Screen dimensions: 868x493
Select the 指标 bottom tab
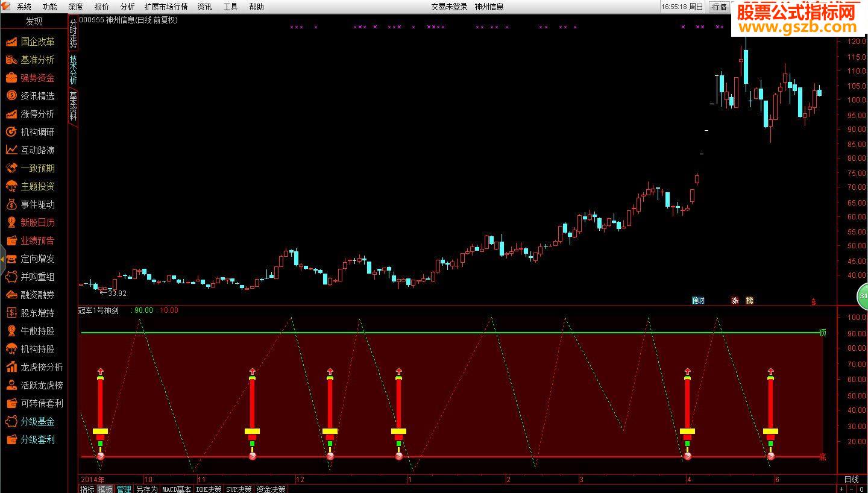coord(87,489)
